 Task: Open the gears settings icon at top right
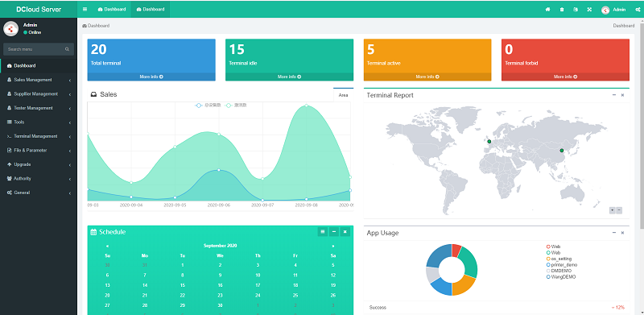click(638, 10)
